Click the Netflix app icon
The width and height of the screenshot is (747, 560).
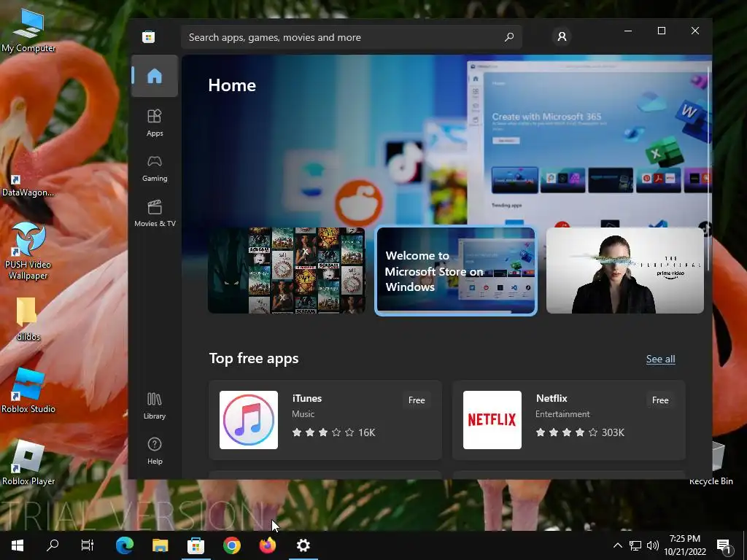click(x=492, y=420)
